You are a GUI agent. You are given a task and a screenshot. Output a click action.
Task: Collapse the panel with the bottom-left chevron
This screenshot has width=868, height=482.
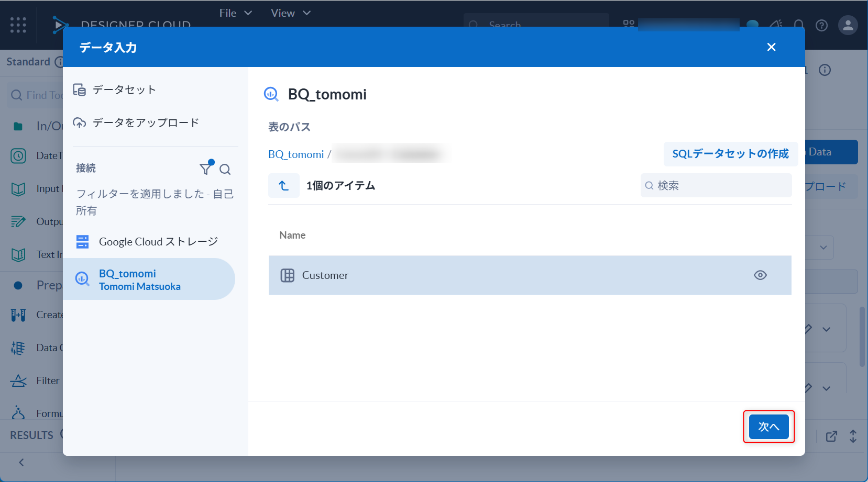pos(21,463)
